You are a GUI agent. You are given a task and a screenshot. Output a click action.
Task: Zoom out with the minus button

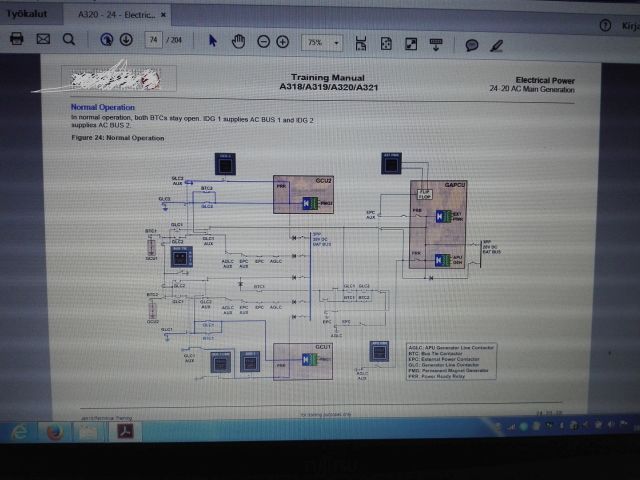click(264, 42)
